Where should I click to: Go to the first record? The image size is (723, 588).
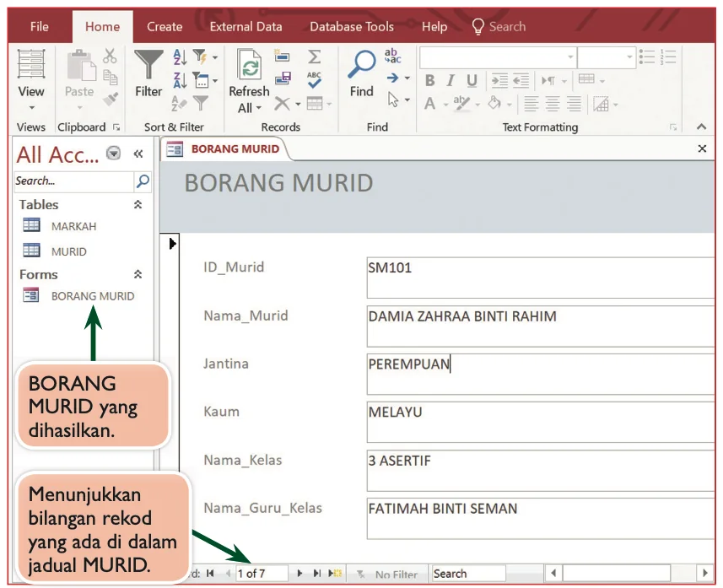(x=210, y=574)
